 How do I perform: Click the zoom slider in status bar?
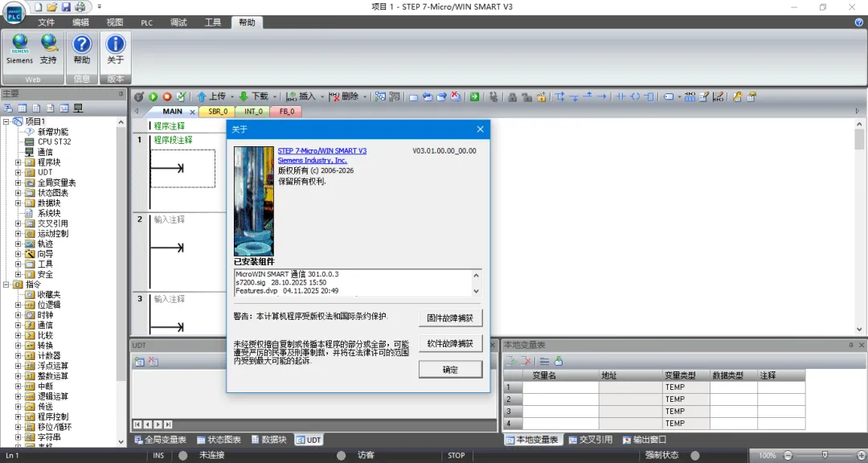pyautogui.click(x=825, y=455)
